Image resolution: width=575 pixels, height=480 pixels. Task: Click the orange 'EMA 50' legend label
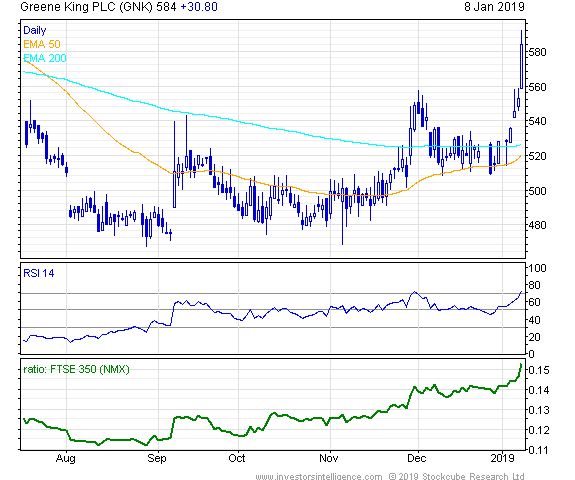click(41, 44)
